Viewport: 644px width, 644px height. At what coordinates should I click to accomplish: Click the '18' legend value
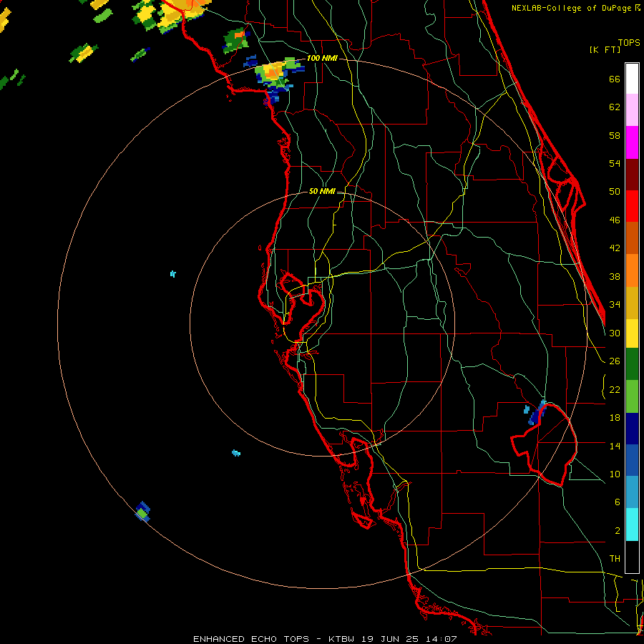pyautogui.click(x=615, y=418)
